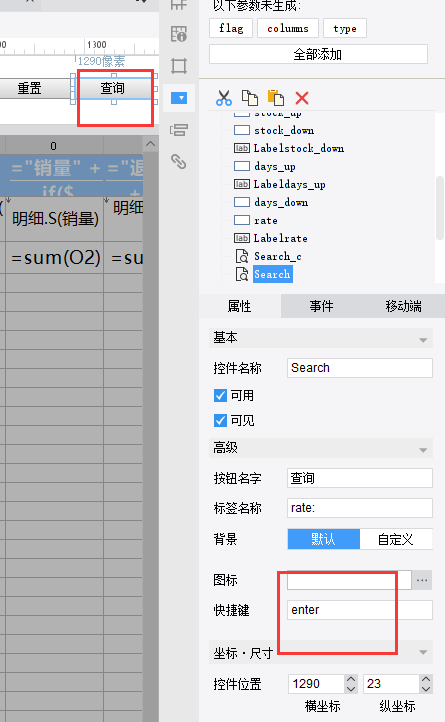Click the widget tree vertical scrollbar
Viewport: 445px width, 722px height.
(x=440, y=207)
